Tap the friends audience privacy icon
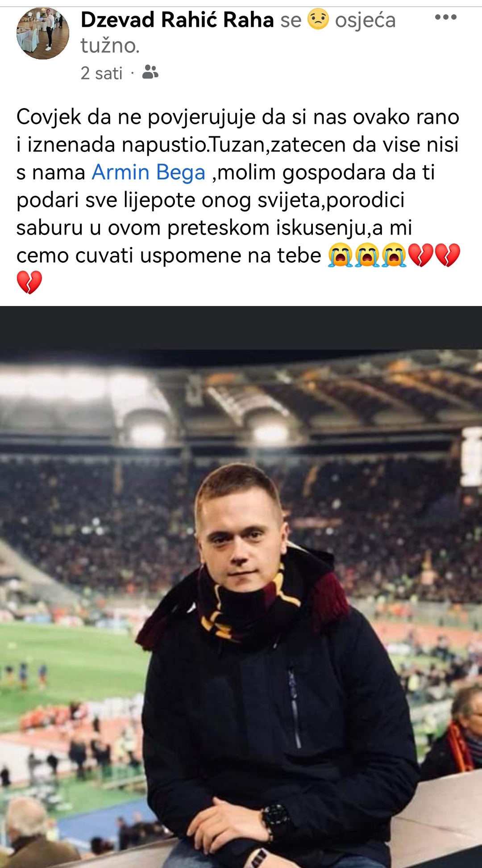 (150, 72)
